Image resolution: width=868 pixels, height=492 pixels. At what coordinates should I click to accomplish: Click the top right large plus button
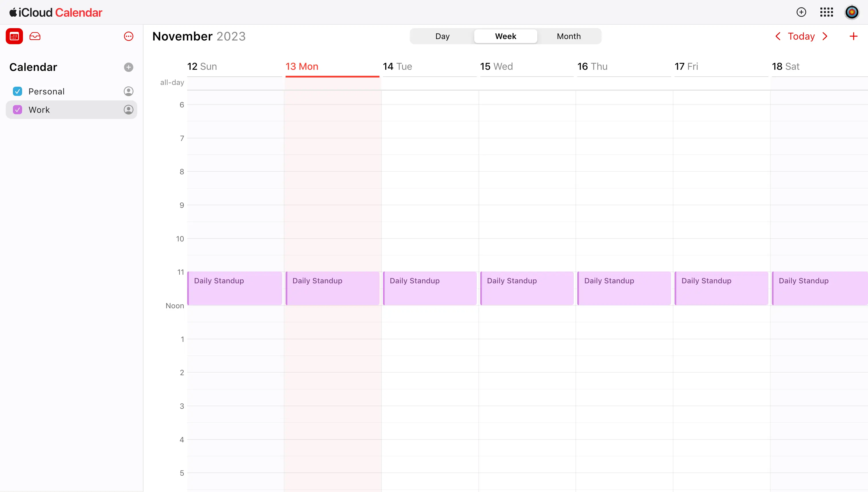pyautogui.click(x=854, y=36)
